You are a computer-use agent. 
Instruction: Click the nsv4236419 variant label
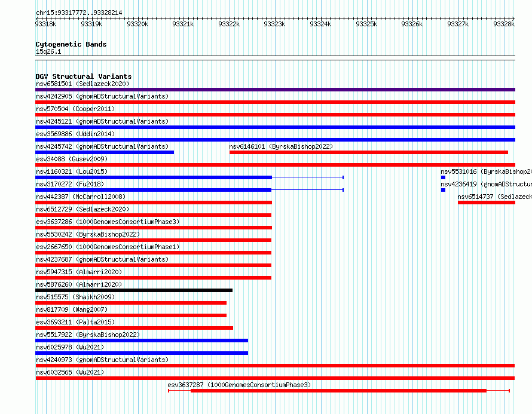click(x=486, y=184)
